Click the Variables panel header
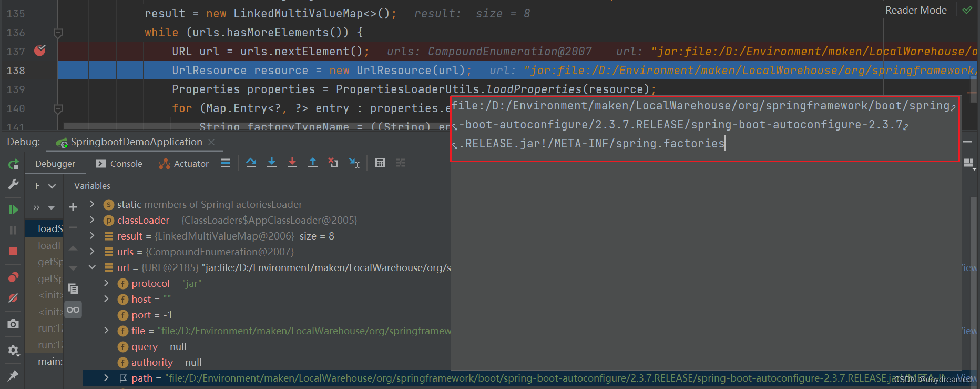Screen dimensions: 980x389 click(x=92, y=186)
